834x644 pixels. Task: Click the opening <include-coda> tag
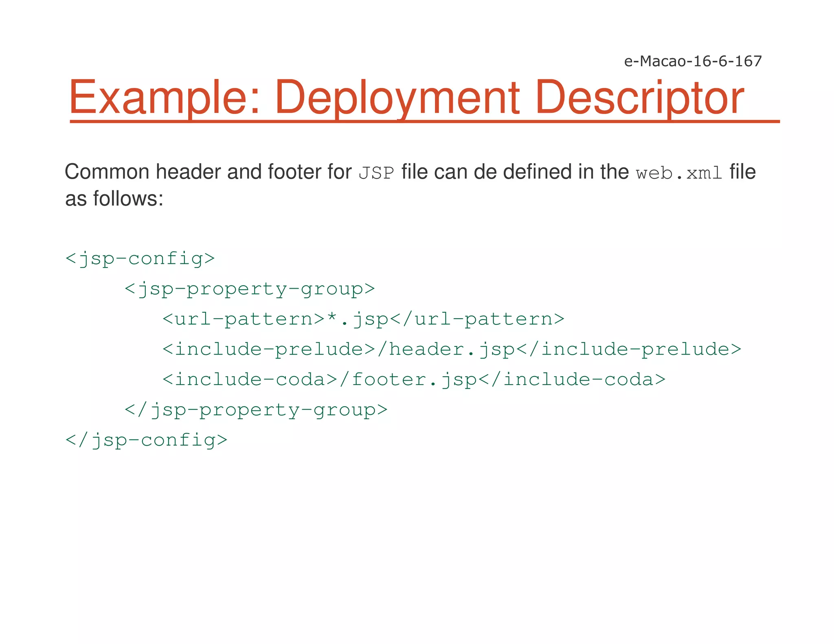coord(250,379)
